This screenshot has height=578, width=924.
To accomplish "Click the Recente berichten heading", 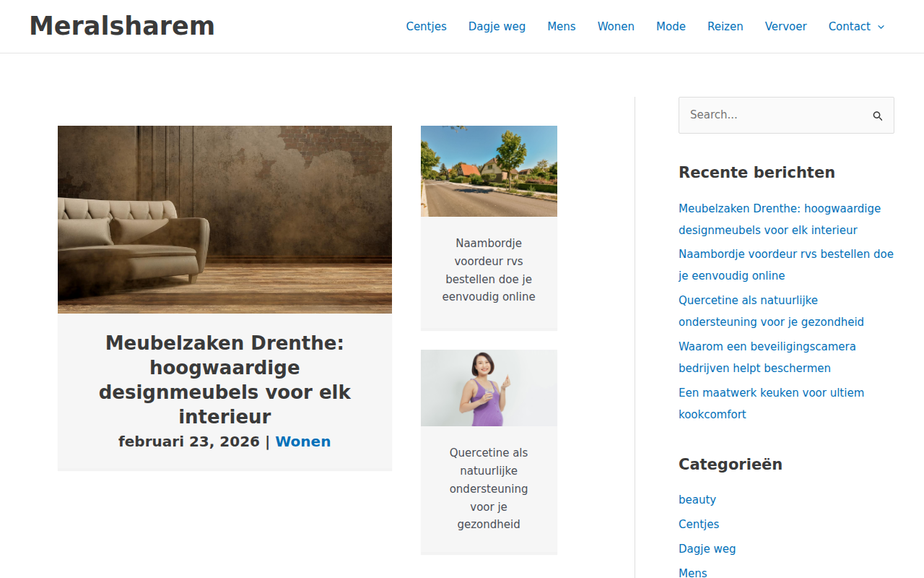I will 757,172.
